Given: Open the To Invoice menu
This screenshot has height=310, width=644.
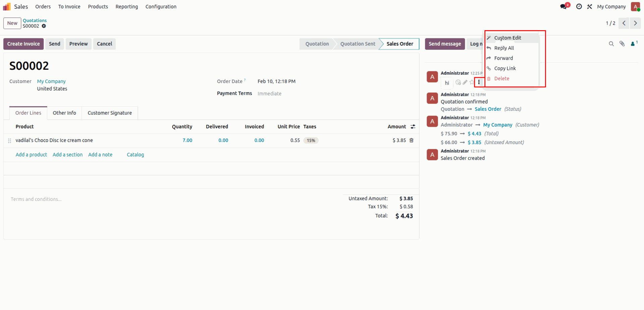Looking at the screenshot, I should pos(69,7).
